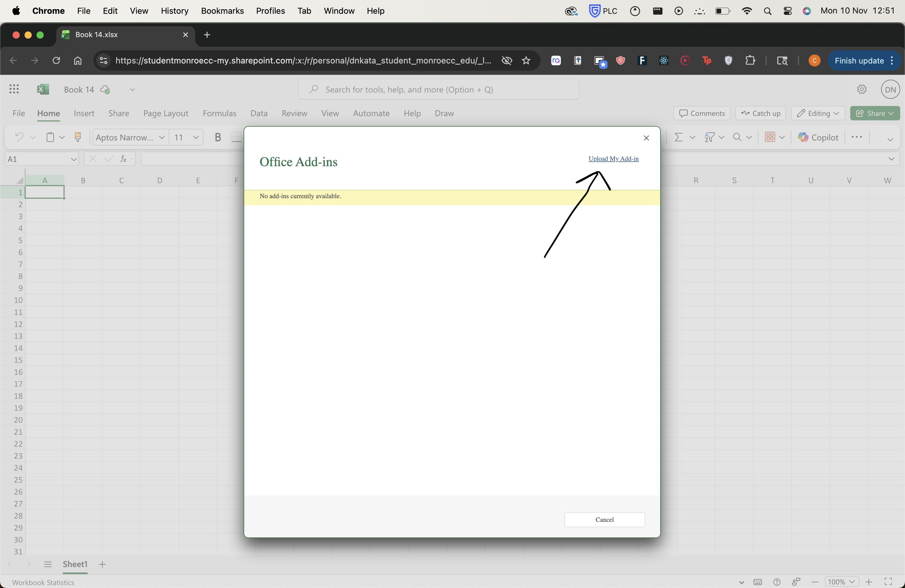Open the Sort & Filter tool
The height and width of the screenshot is (588, 905).
[710, 137]
